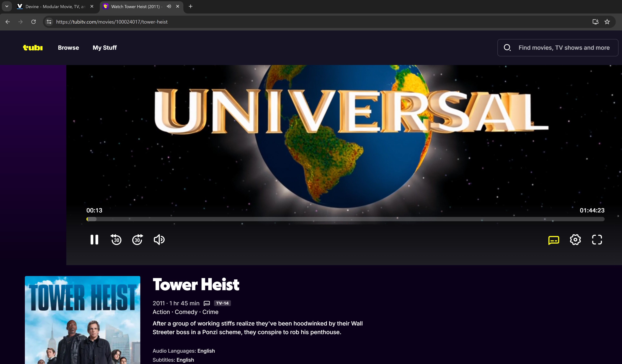Open My Stuff
The width and height of the screenshot is (622, 364).
(x=105, y=48)
